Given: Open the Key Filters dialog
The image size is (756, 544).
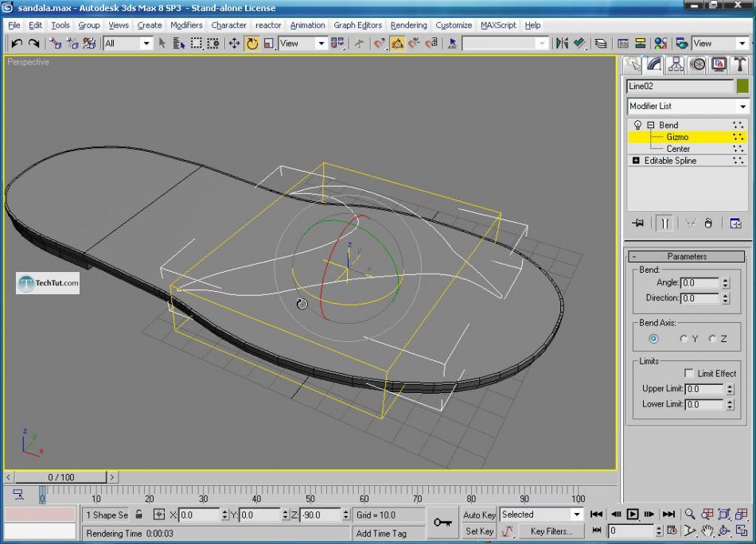Looking at the screenshot, I should 551,531.
